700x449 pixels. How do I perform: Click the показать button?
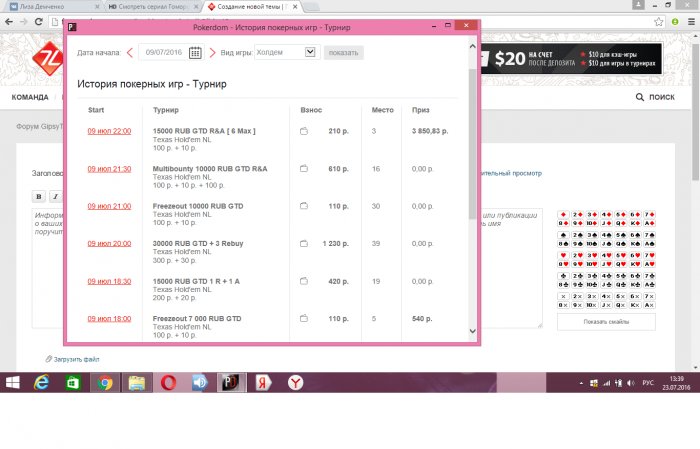pos(343,53)
